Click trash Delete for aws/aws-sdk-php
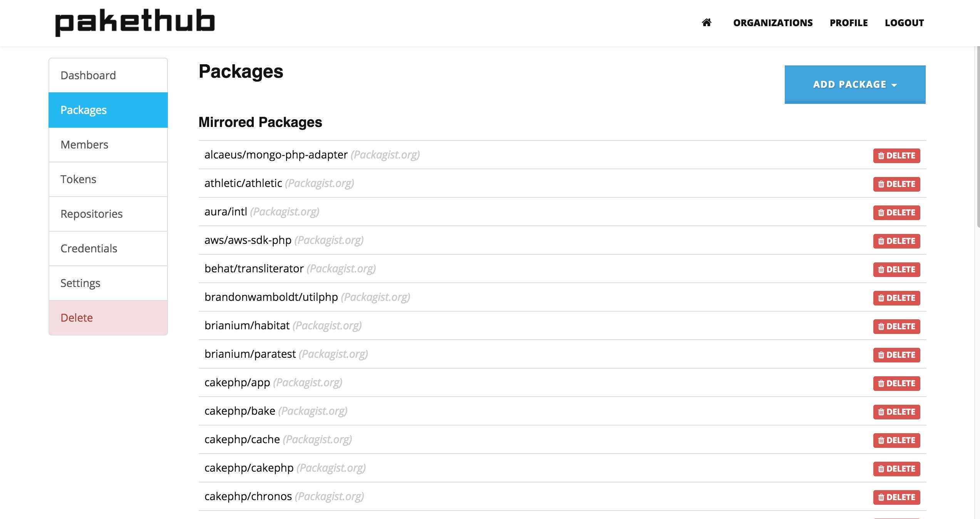 tap(896, 241)
